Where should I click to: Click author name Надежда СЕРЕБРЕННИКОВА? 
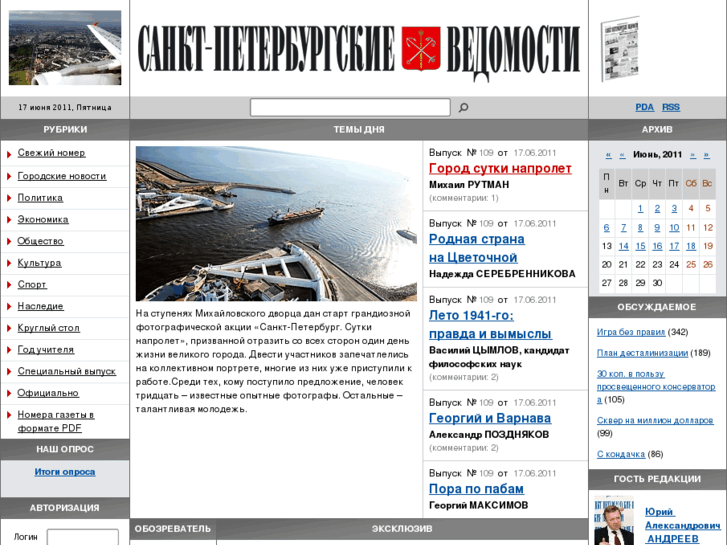(x=502, y=274)
